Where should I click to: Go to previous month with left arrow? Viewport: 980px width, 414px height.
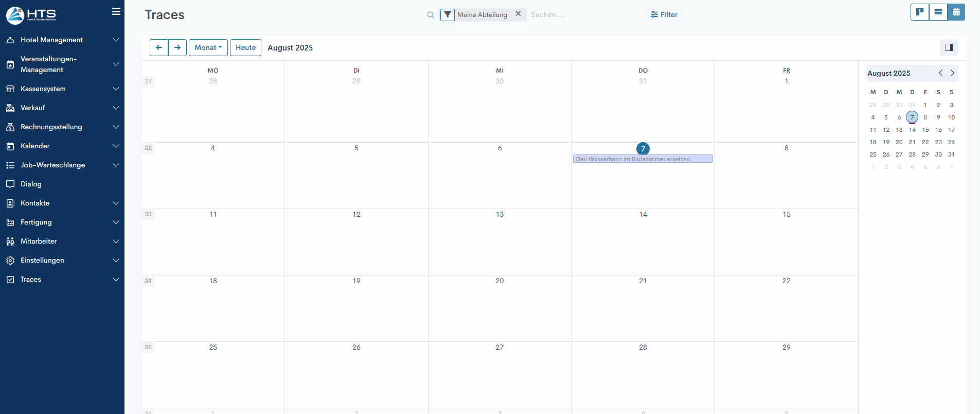tap(159, 47)
